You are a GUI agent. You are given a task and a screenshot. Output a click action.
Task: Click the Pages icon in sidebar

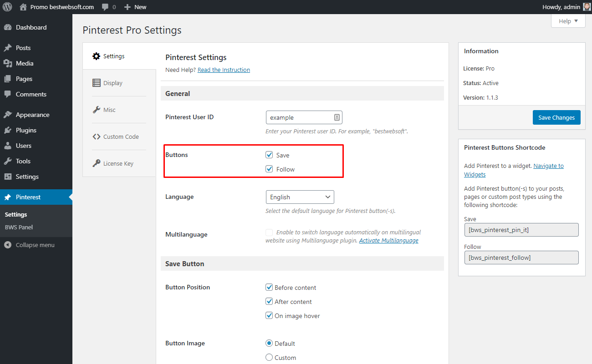[x=8, y=79]
